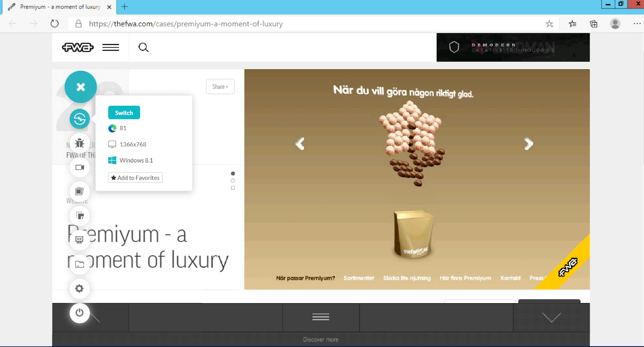Viewport: 644px width, 347px height.
Task: Open the FWA hamburger menu
Action: pos(111,47)
